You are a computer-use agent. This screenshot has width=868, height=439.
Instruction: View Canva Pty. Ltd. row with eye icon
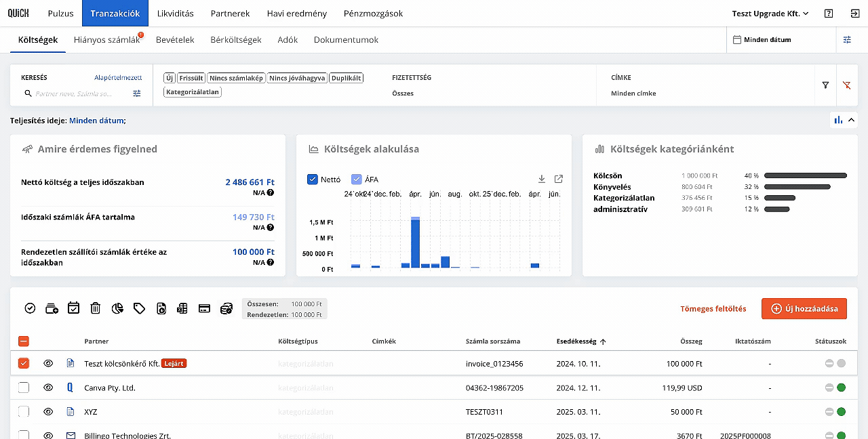[48, 388]
